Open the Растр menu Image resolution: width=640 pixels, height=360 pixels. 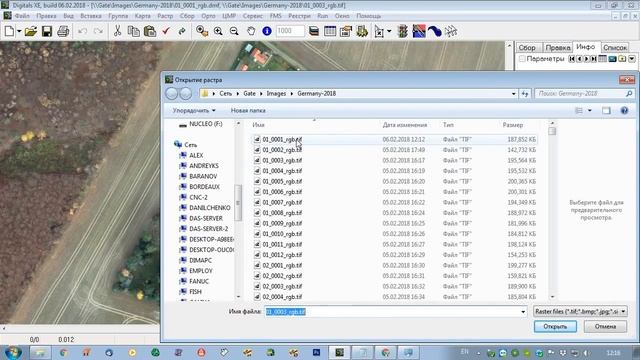(165, 16)
